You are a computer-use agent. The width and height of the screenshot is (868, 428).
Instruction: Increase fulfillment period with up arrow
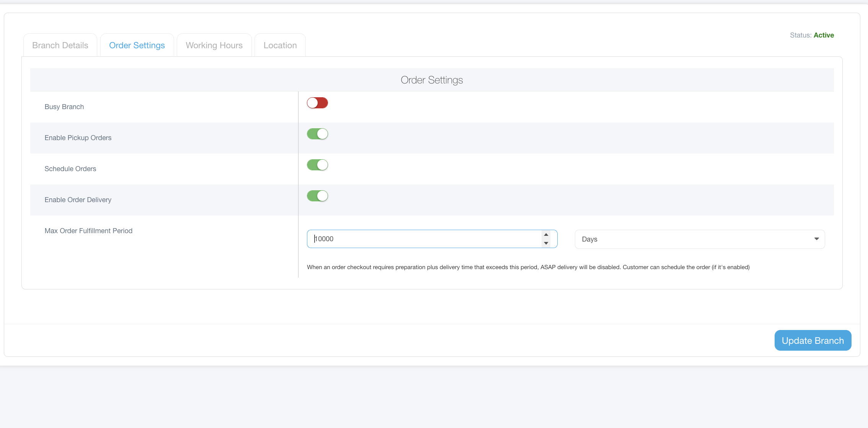[x=546, y=235]
